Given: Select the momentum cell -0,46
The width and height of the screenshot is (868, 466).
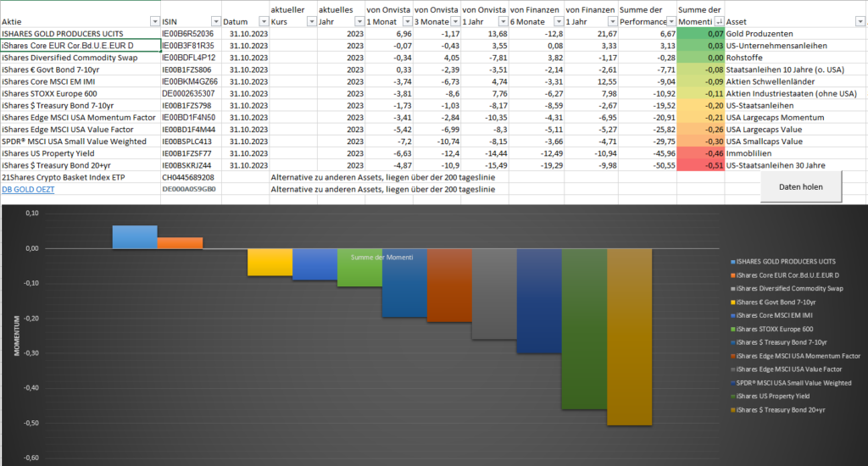Looking at the screenshot, I should pyautogui.click(x=700, y=153).
